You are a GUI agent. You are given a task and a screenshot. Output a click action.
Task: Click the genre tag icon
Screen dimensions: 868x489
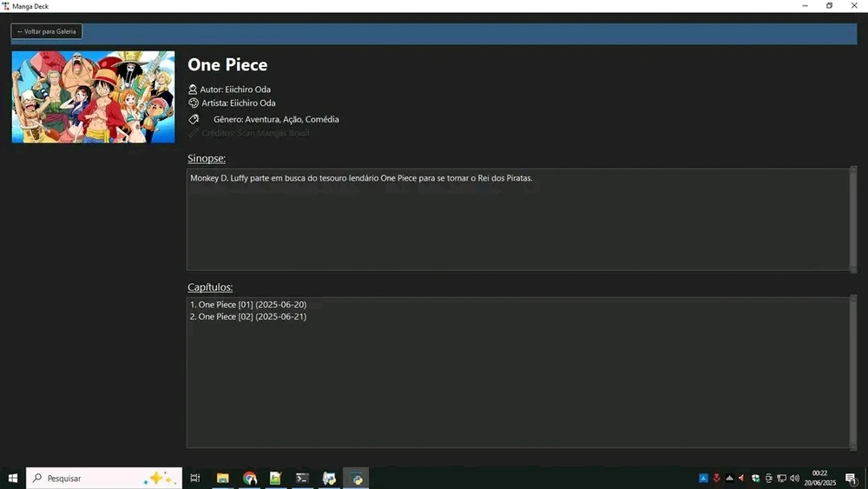point(194,119)
